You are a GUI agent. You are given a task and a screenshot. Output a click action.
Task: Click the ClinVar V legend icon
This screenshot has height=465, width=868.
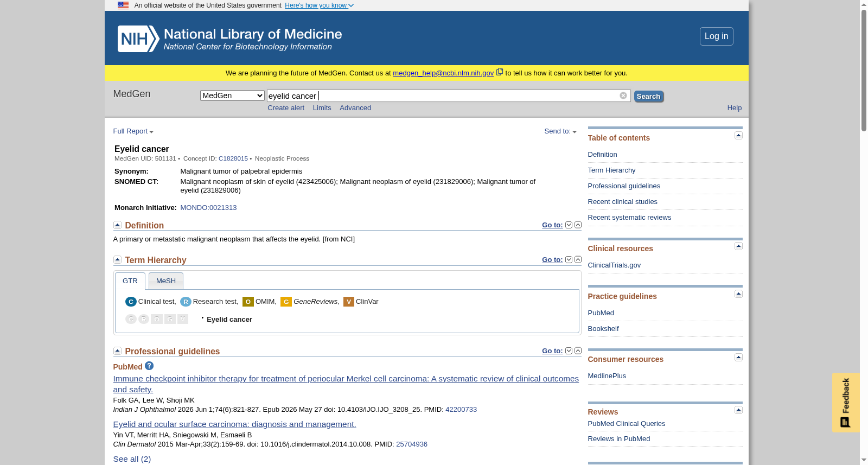click(x=349, y=302)
